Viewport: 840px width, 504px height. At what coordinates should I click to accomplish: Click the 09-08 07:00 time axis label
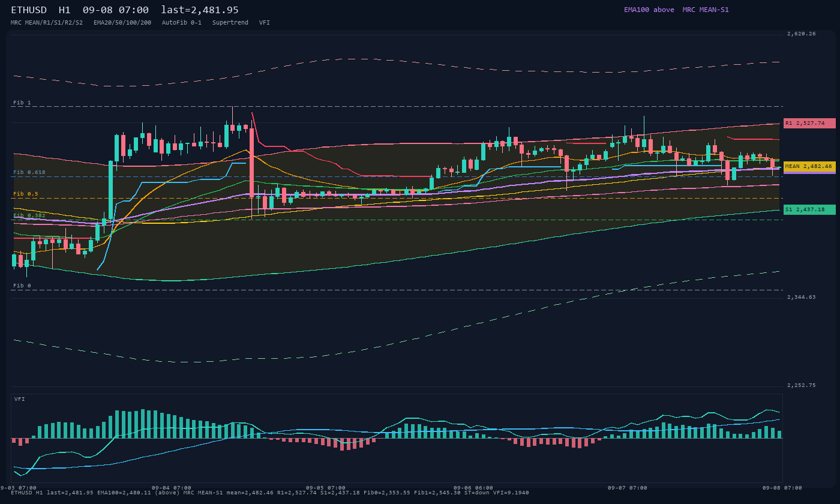(x=782, y=488)
